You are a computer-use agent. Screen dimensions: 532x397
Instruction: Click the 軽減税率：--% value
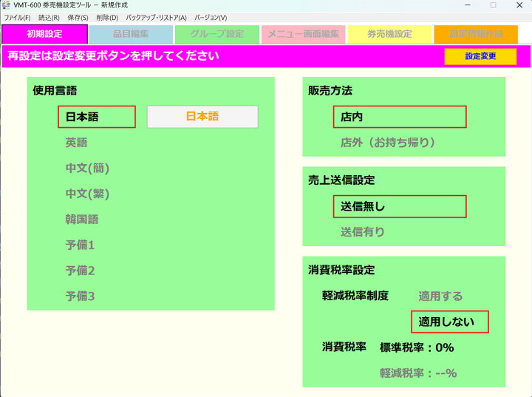(418, 373)
